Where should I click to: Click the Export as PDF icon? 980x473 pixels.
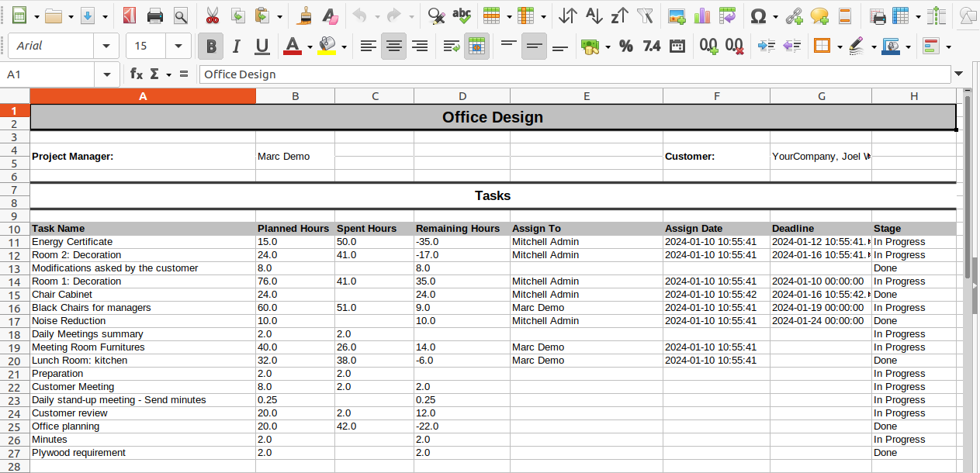pyautogui.click(x=130, y=16)
